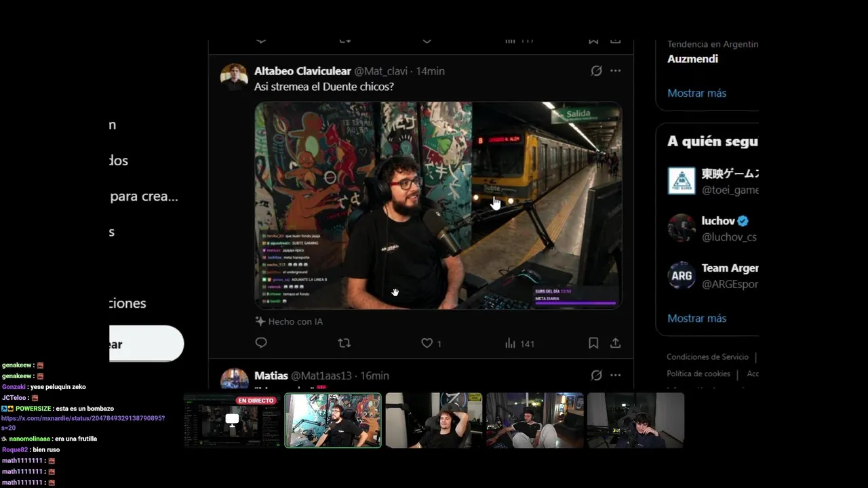Click the 14min timestamp

pos(430,71)
